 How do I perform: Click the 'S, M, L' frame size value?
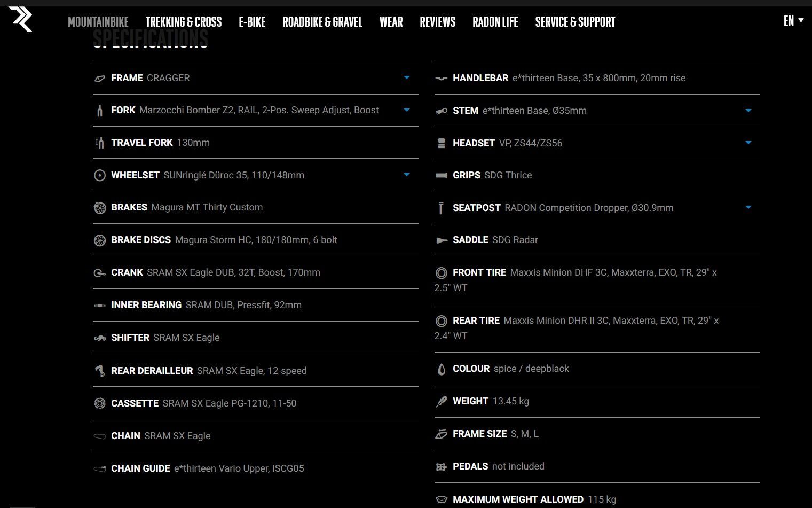(525, 434)
